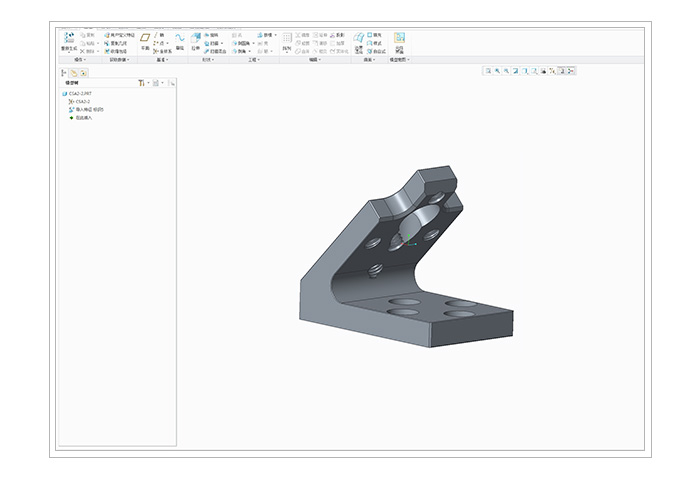Select the Plane datum tool

coord(144,39)
